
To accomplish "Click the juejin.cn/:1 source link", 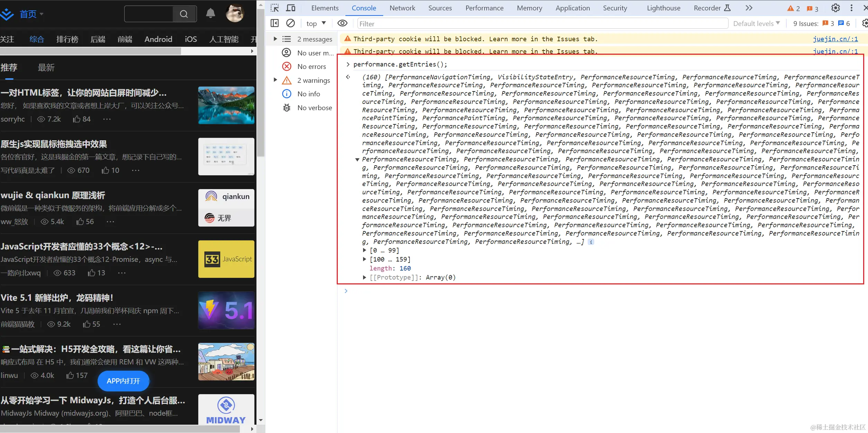I will tap(835, 39).
